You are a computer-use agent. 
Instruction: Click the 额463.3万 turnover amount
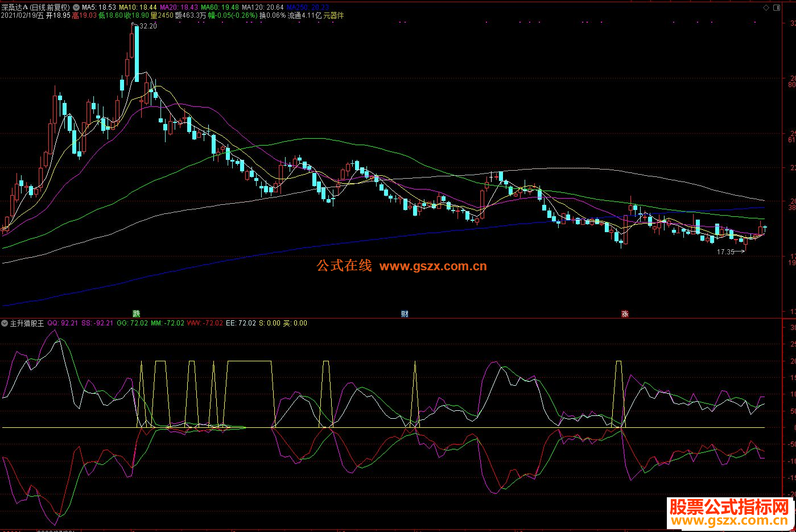point(191,16)
